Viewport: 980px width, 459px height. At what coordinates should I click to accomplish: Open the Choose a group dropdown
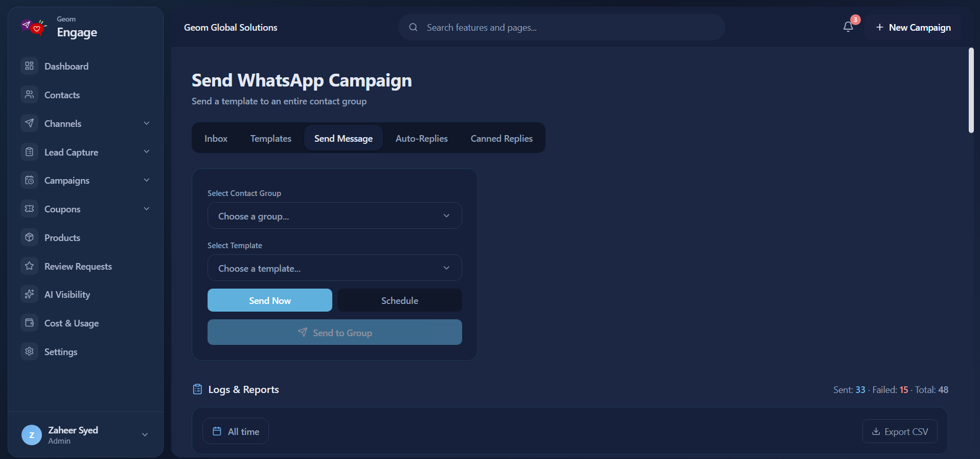[335, 216]
